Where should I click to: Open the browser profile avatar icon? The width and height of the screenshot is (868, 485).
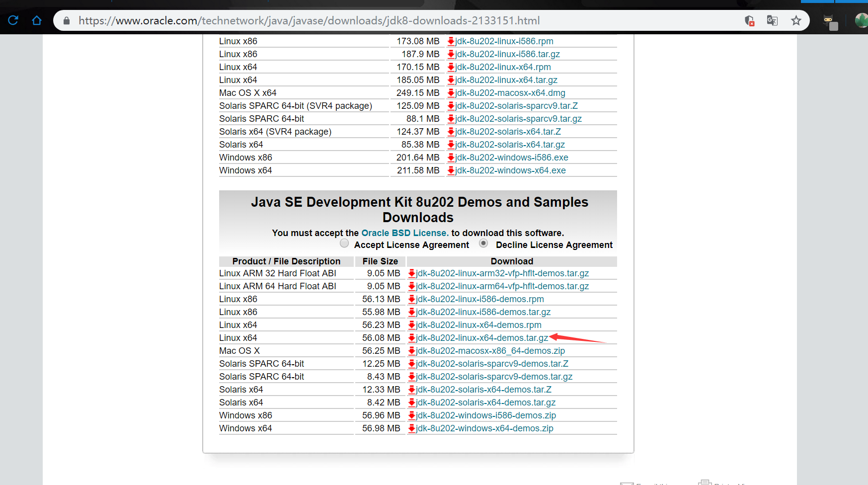pyautogui.click(x=862, y=20)
